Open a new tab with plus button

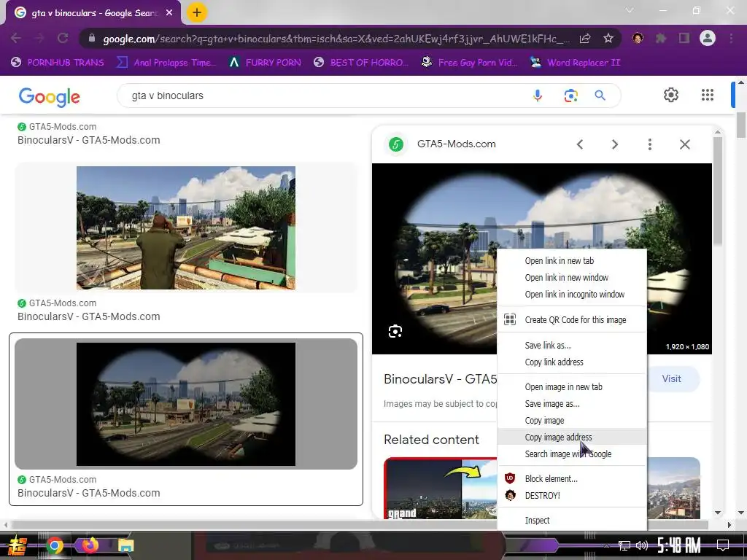point(197,12)
